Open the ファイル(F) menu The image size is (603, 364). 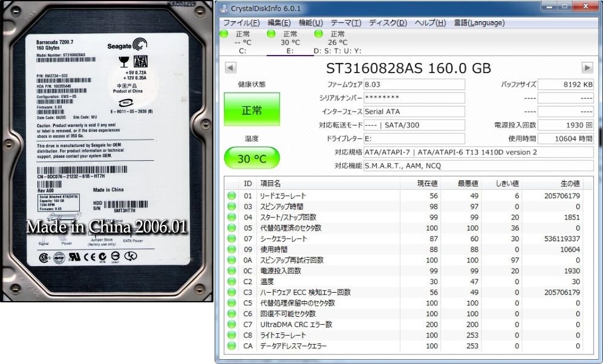pyautogui.click(x=241, y=23)
